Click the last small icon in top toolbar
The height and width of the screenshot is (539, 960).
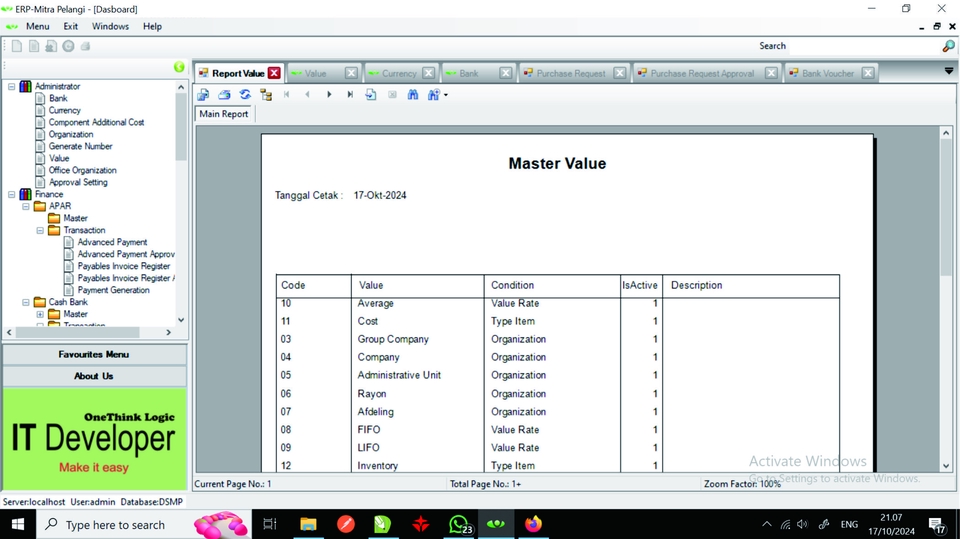(x=85, y=46)
